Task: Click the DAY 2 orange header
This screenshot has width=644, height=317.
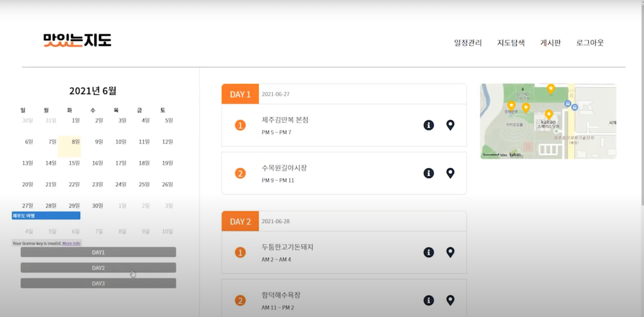Action: [240, 221]
